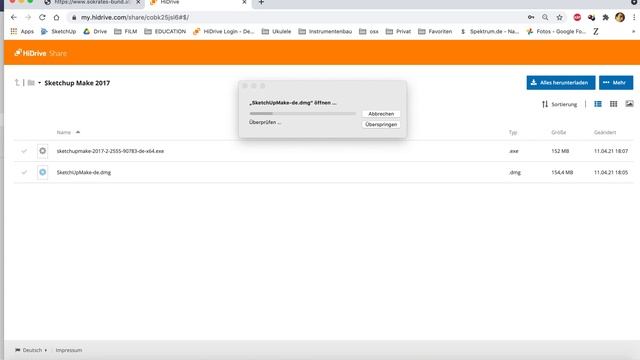640x360 pixels.
Task: Click the address bar URL field
Action: 294,18
